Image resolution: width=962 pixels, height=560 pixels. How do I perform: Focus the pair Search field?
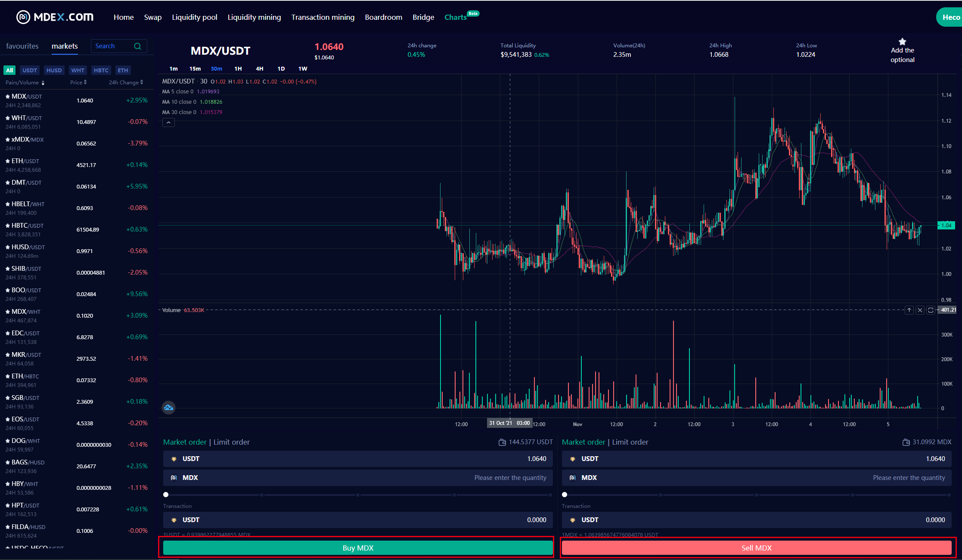coord(119,46)
